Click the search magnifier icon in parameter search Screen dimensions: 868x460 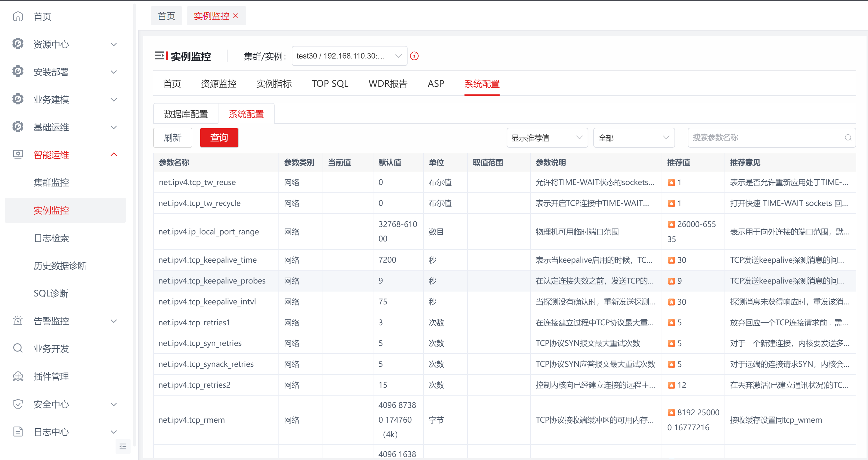pyautogui.click(x=848, y=137)
